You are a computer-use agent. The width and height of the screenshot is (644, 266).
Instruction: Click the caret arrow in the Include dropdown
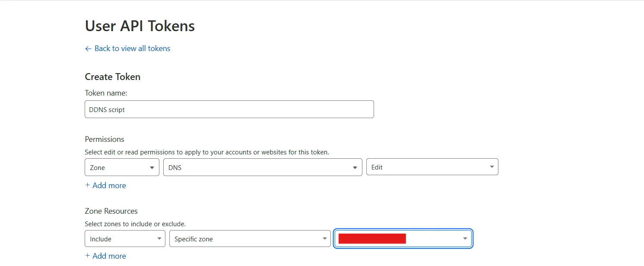tap(159, 239)
